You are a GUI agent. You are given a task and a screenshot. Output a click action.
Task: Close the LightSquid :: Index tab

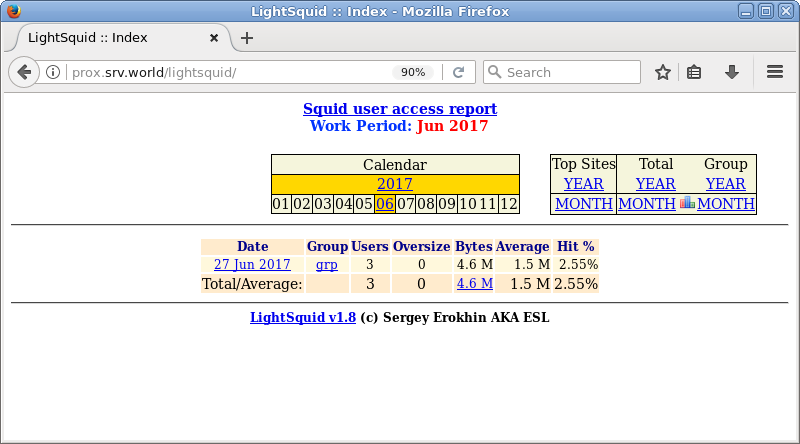[x=214, y=38]
